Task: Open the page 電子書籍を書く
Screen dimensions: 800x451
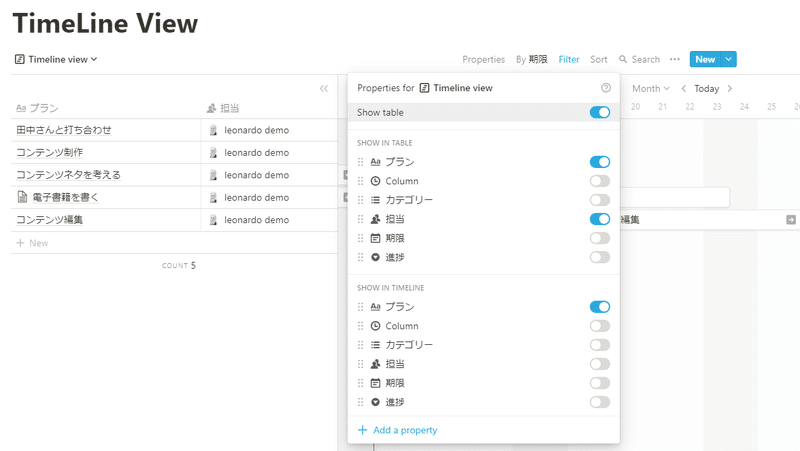Action: [65, 197]
